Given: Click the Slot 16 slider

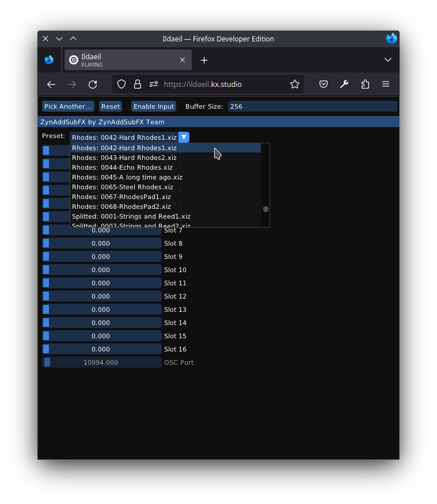Looking at the screenshot, I should click(x=101, y=349).
